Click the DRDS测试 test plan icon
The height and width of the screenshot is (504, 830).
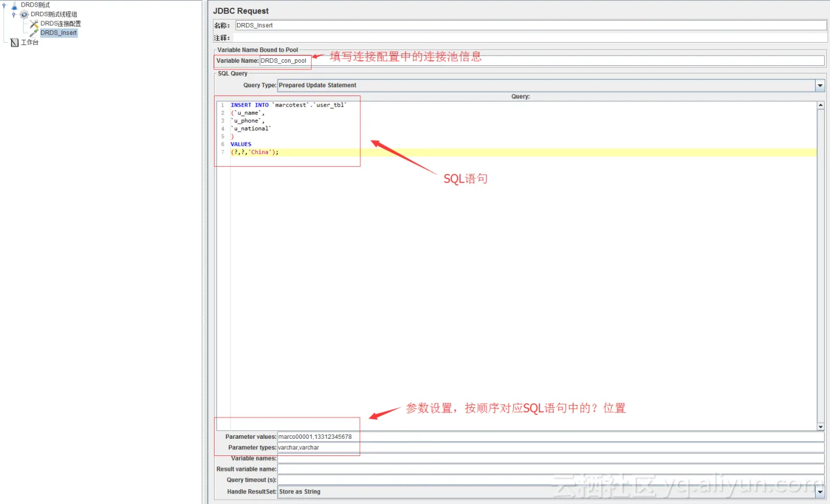[15, 5]
